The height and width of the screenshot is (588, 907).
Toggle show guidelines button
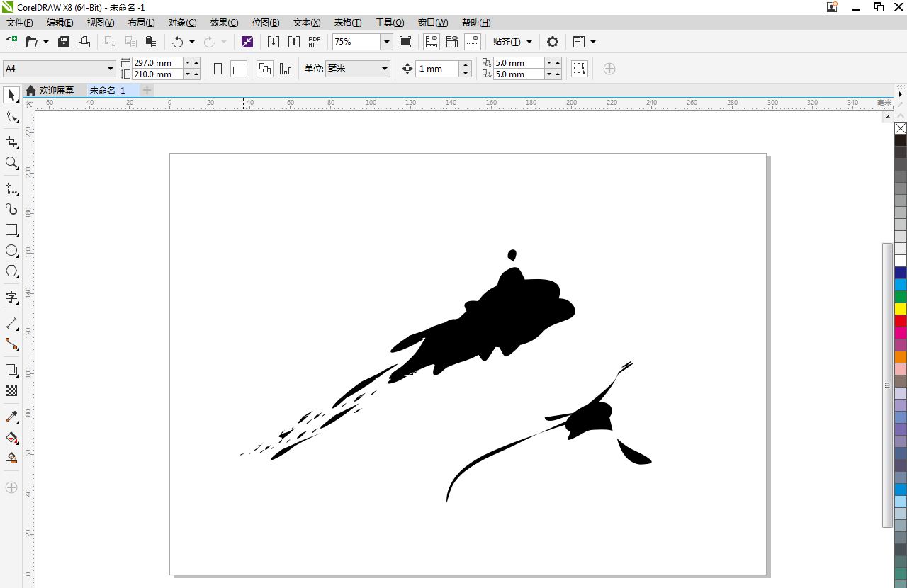[x=473, y=42]
